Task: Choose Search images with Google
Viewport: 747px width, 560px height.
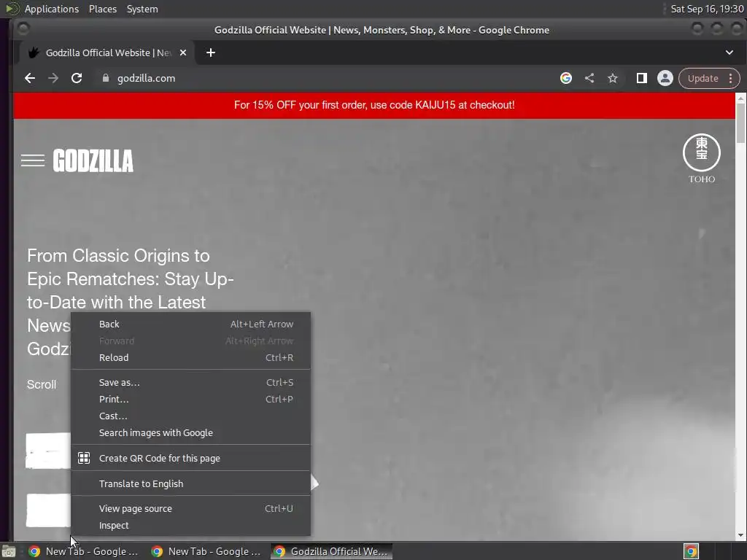Action: (190, 433)
